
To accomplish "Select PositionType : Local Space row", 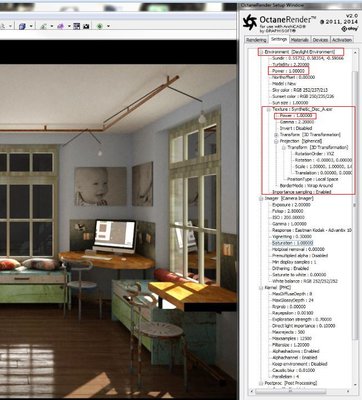I will coord(312,179).
